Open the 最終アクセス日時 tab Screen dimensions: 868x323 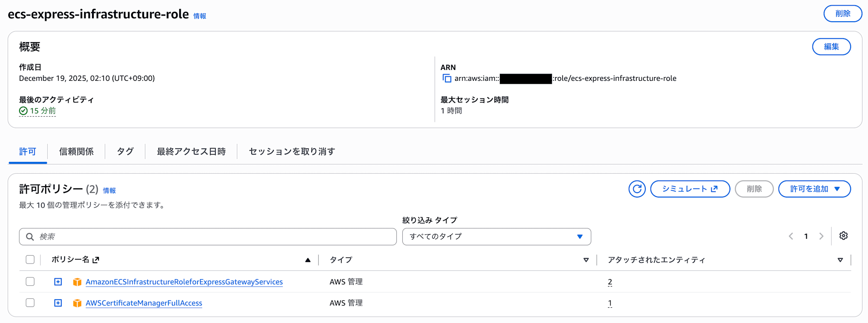[191, 152]
